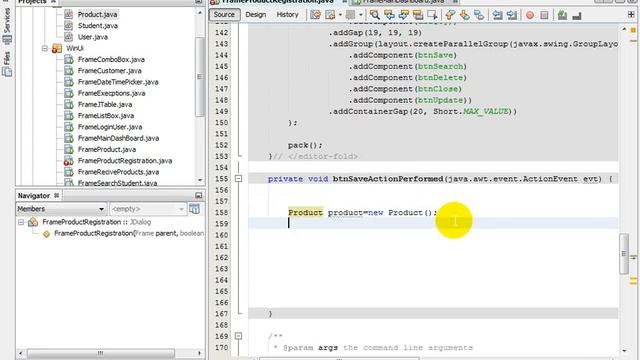Click the Comment toolbar icon

pos(562,15)
